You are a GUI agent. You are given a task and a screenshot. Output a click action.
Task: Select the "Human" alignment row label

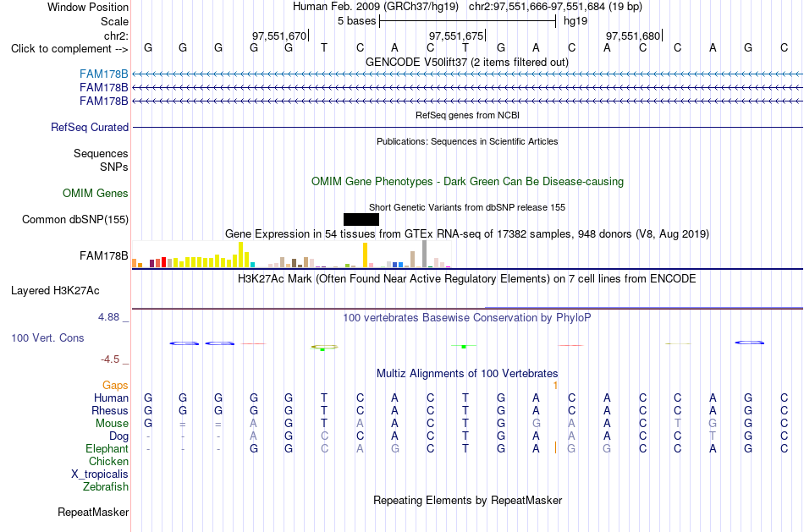[x=111, y=398]
